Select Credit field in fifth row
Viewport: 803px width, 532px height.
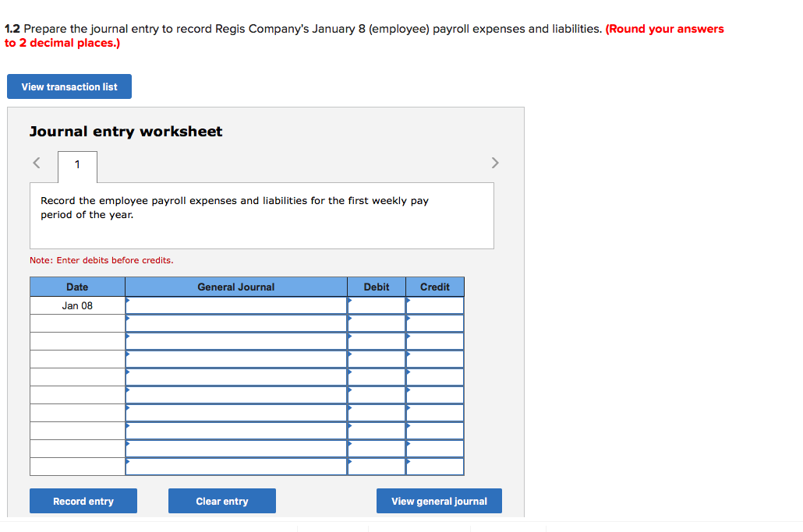[435, 377]
